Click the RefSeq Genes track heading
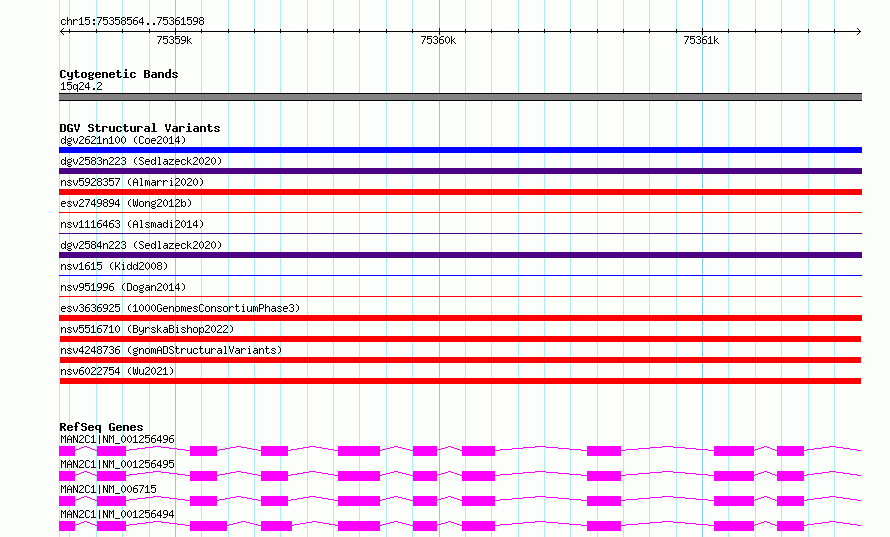Viewport: 890px width, 537px height. pos(101,427)
